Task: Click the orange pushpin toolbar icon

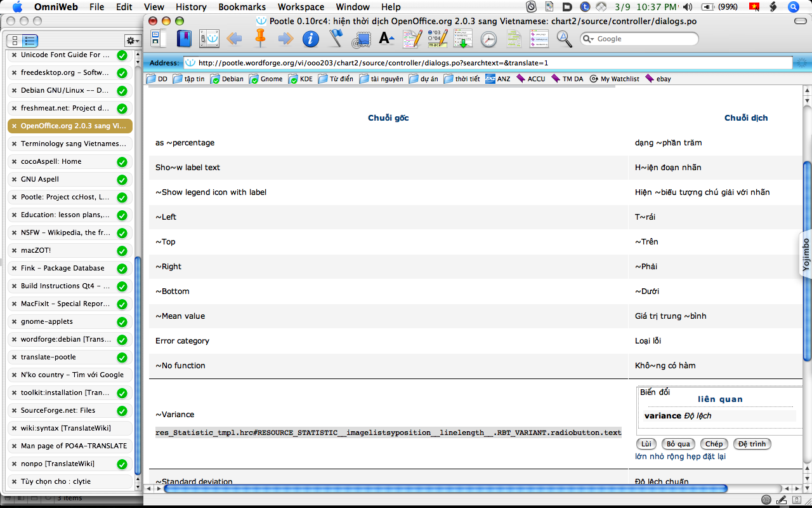Action: point(259,38)
